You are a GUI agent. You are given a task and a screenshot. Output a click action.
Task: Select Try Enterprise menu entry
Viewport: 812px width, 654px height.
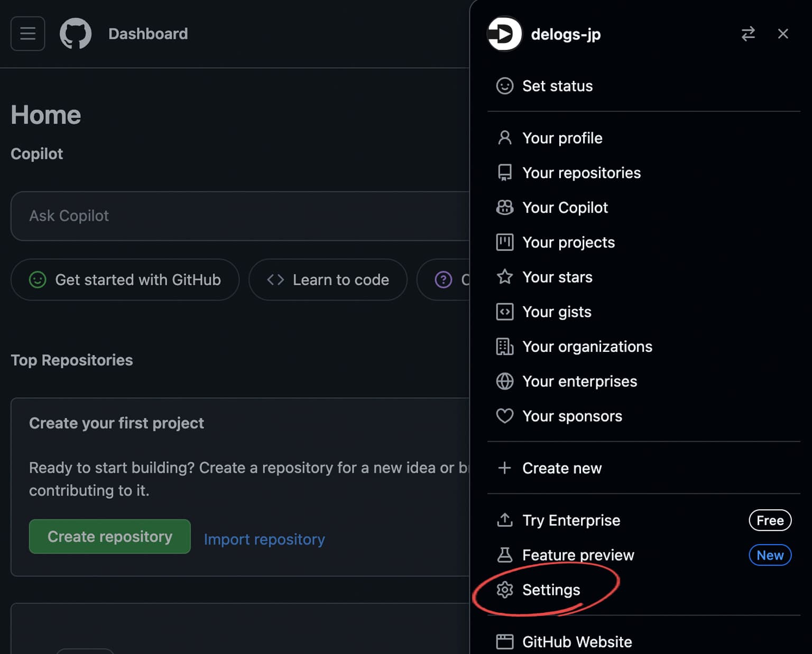pyautogui.click(x=643, y=520)
